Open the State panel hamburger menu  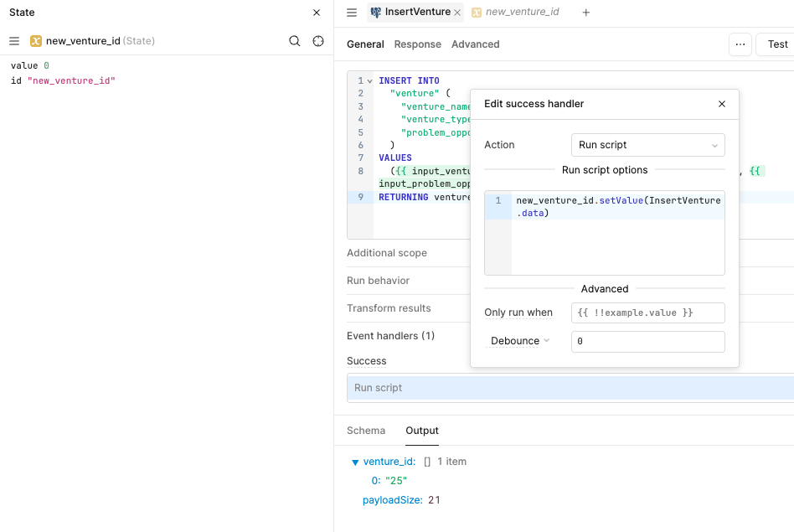point(14,41)
